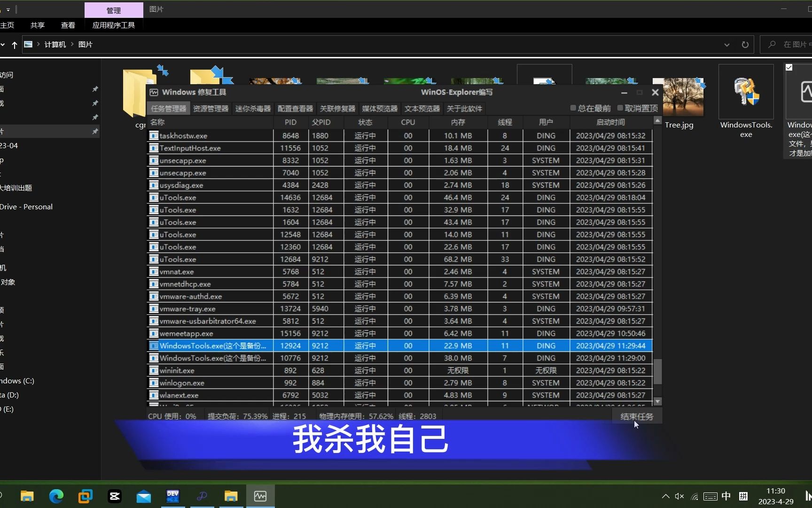Screen dimensions: 812x508
Task: Click the wlanext.exe process icon
Action: 154,395
